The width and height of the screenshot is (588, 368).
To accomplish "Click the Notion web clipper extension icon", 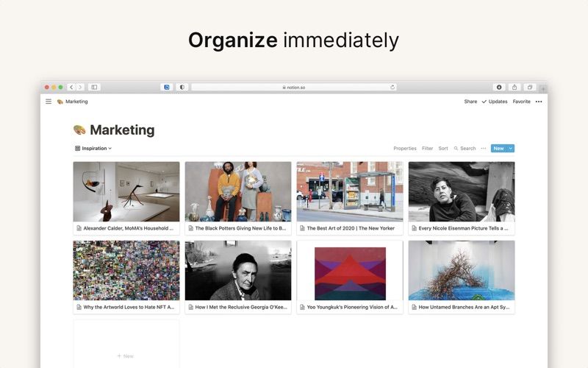I will 167,87.
